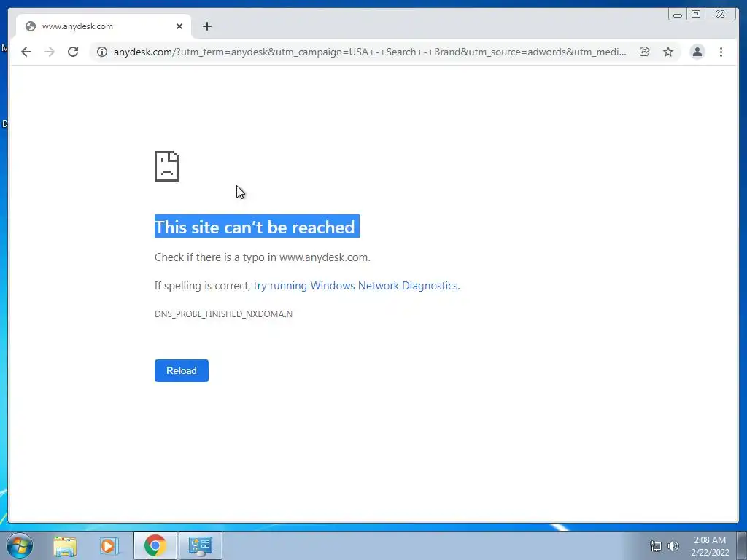Close the Chrome window
The width and height of the screenshot is (747, 560).
721,15
